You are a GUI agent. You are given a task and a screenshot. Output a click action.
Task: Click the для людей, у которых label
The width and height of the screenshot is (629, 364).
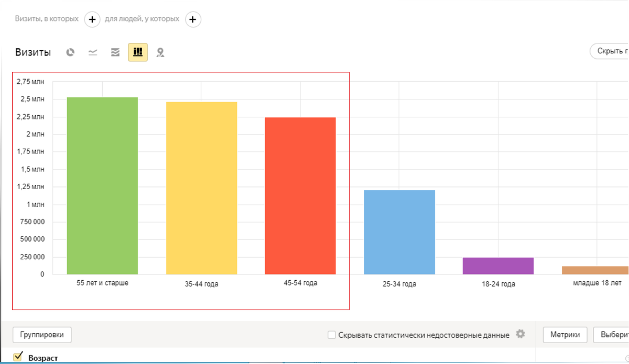click(142, 19)
